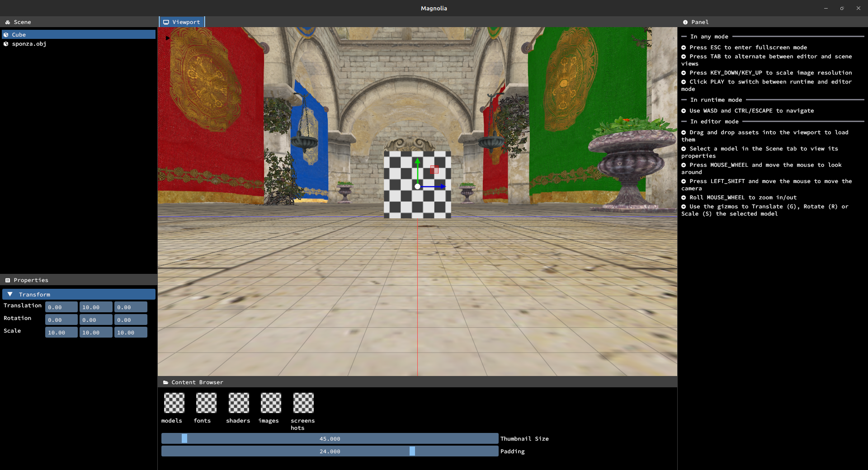Click the Rotation label
868x470 pixels.
[x=17, y=318]
